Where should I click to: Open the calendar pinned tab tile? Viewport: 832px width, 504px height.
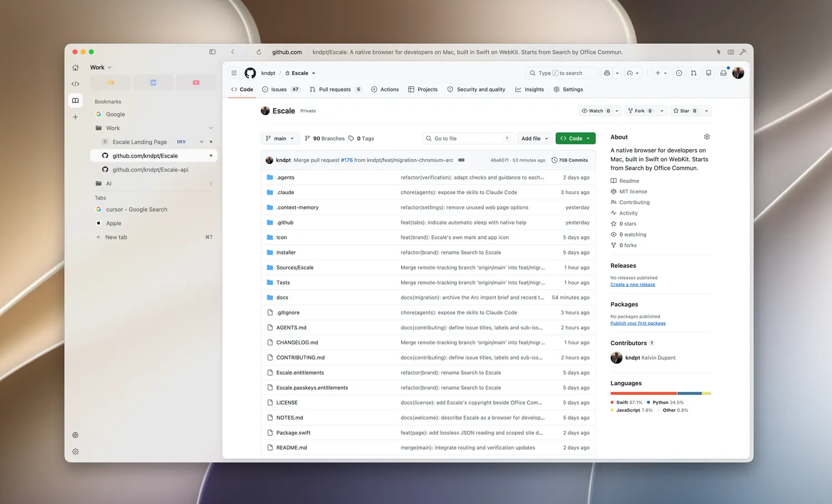(153, 83)
